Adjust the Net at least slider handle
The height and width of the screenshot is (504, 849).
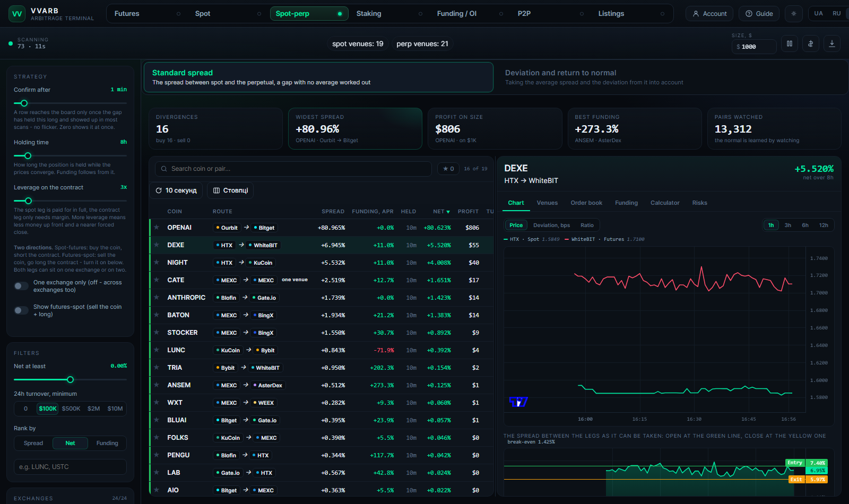point(70,379)
